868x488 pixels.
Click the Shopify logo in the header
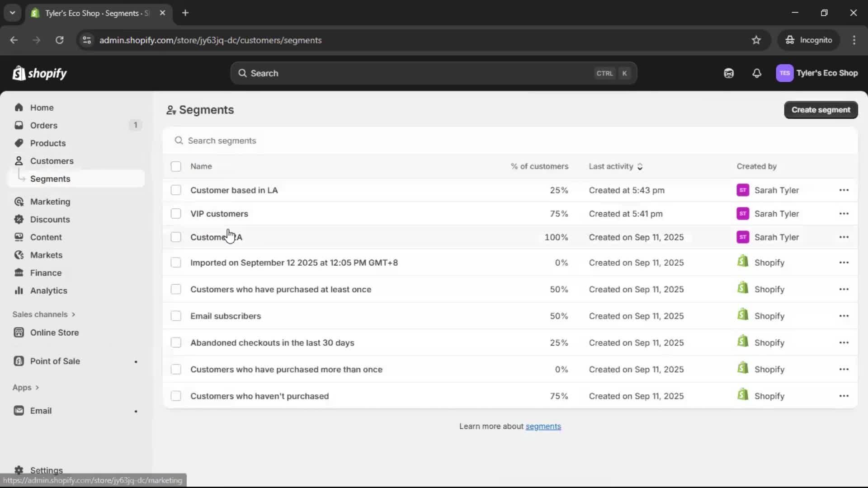pyautogui.click(x=40, y=73)
